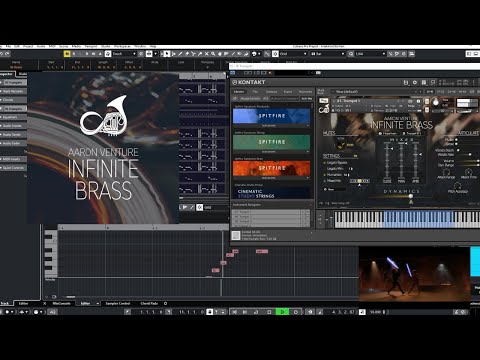Click the wrench edit icon beside Trumpet 1

(x=323, y=101)
